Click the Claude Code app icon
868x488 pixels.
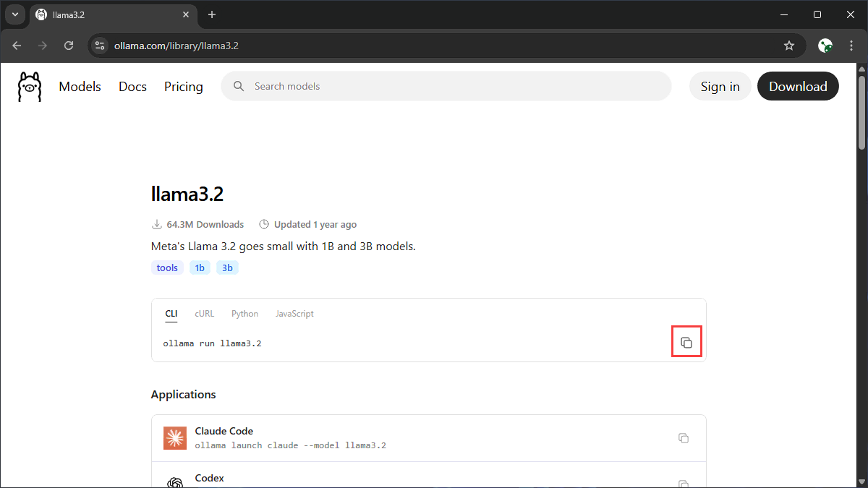pyautogui.click(x=175, y=438)
